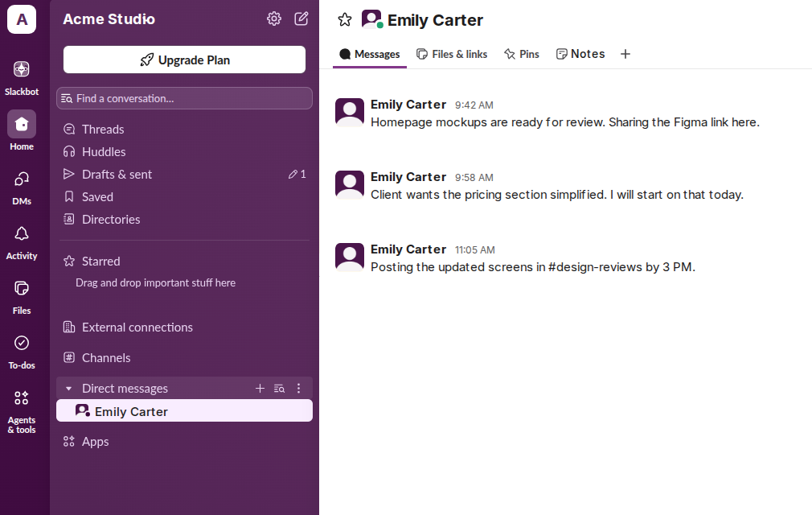Open Huddles in the sidebar
Viewport: 812px width, 515px height.
(184, 152)
